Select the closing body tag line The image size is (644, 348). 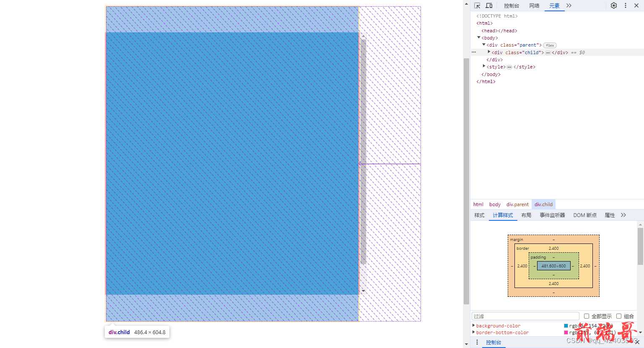pyautogui.click(x=491, y=74)
